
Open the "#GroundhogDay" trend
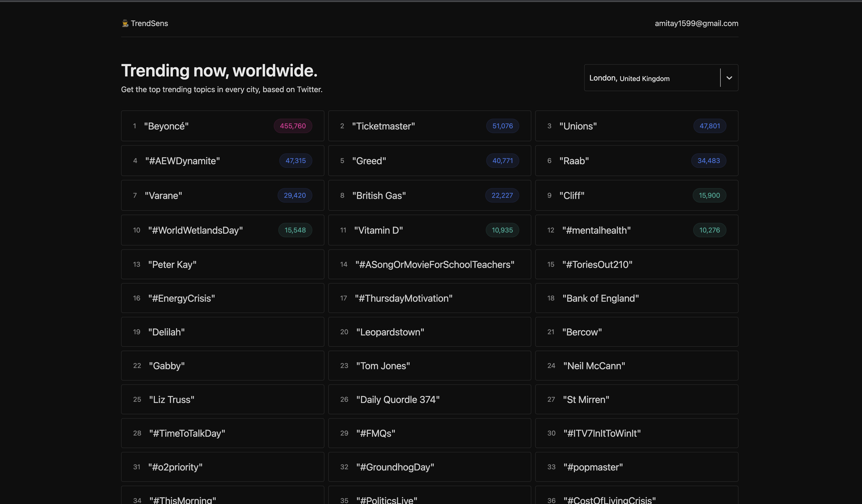430,467
